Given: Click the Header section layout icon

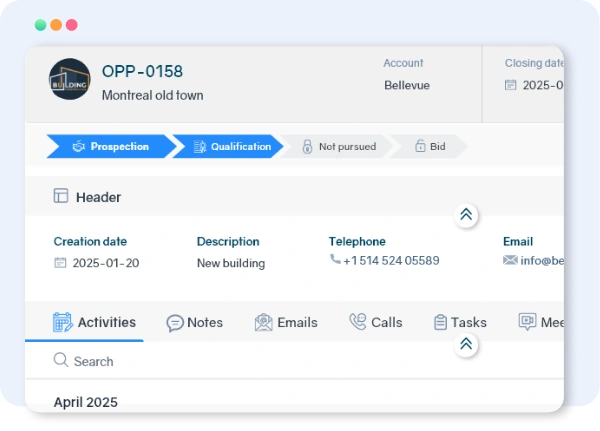Looking at the screenshot, I should coord(61,197).
